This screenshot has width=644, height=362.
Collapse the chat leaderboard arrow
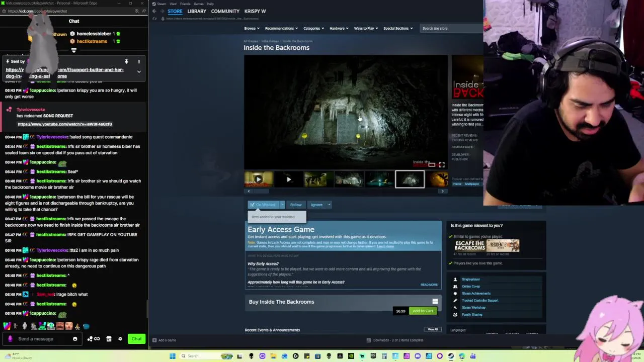[x=74, y=50]
